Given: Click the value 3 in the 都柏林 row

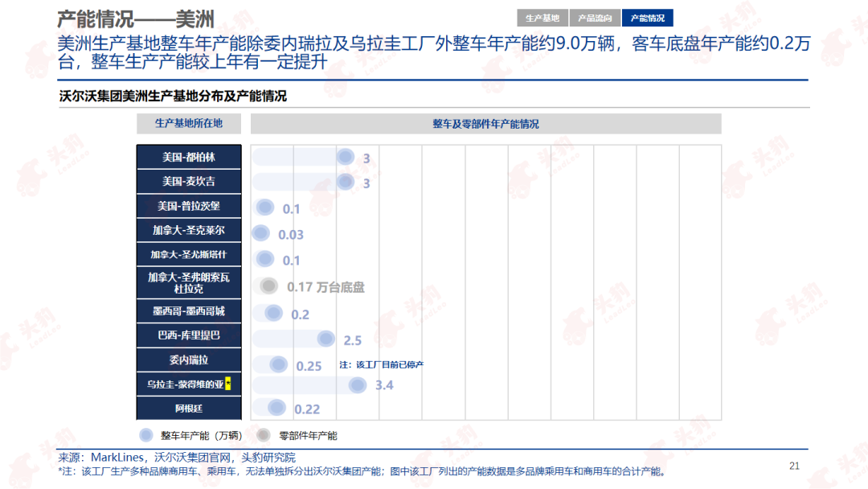Looking at the screenshot, I should 366,158.
